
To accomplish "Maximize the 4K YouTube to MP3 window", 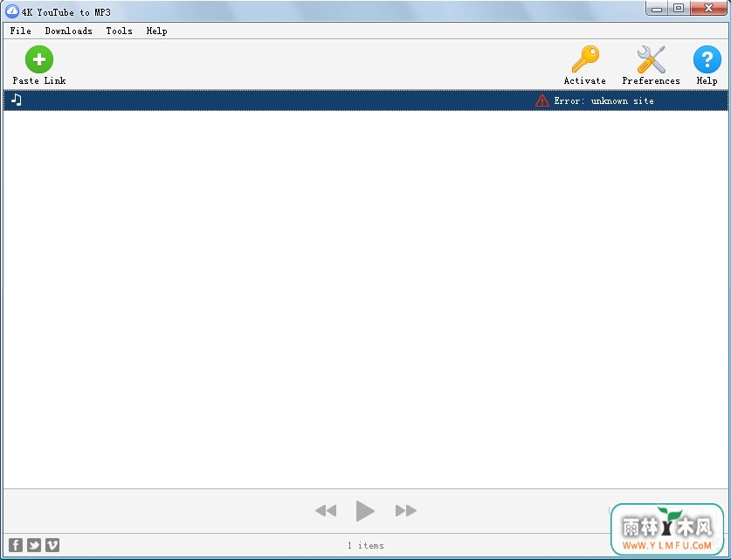I will coord(679,9).
